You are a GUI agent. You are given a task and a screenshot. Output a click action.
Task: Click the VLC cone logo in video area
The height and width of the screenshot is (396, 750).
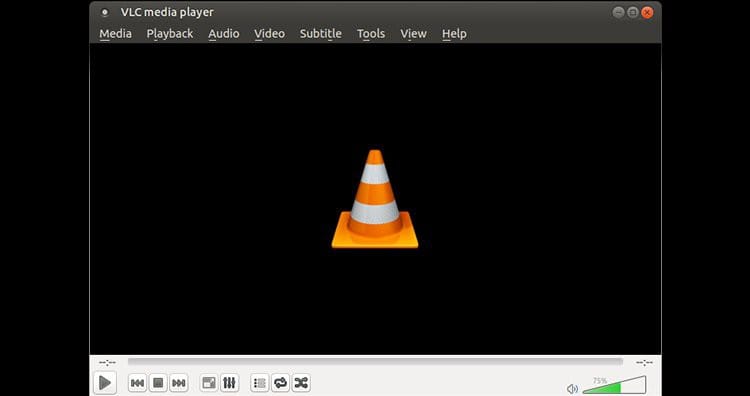coord(375,199)
